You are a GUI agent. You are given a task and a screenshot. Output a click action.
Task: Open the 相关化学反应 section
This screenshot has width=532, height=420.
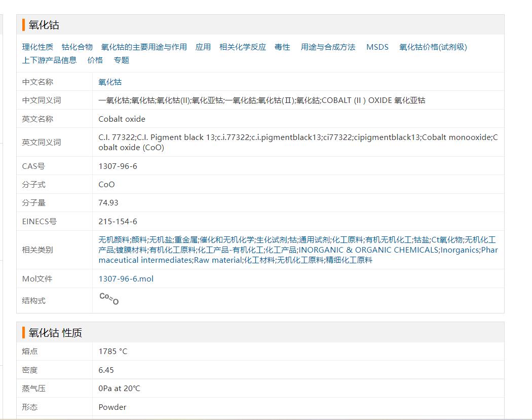(x=242, y=47)
